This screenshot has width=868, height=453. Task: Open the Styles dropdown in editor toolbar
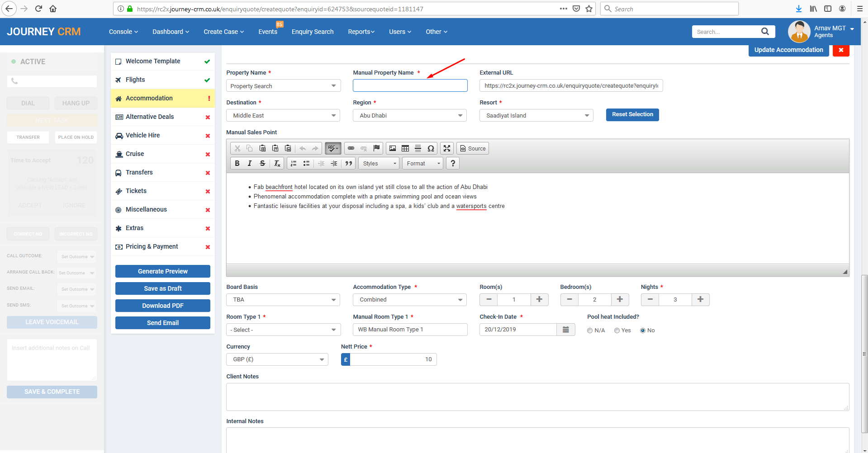coord(379,163)
